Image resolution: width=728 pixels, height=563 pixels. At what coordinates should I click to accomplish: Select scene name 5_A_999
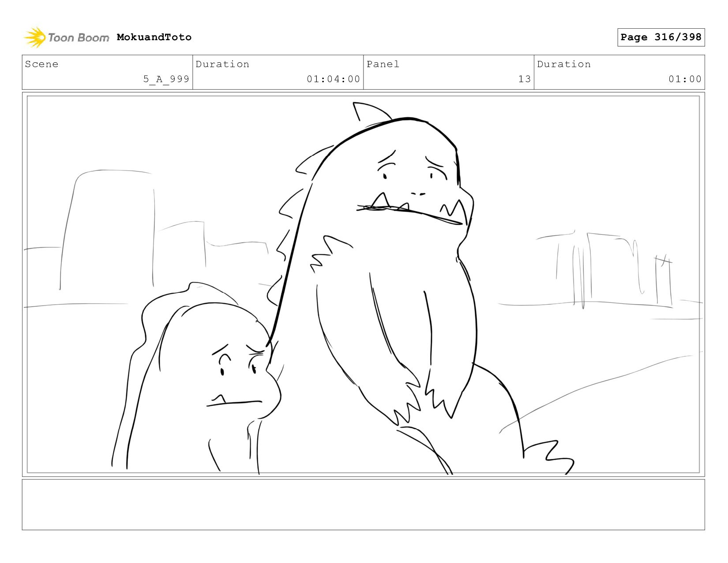(x=166, y=79)
